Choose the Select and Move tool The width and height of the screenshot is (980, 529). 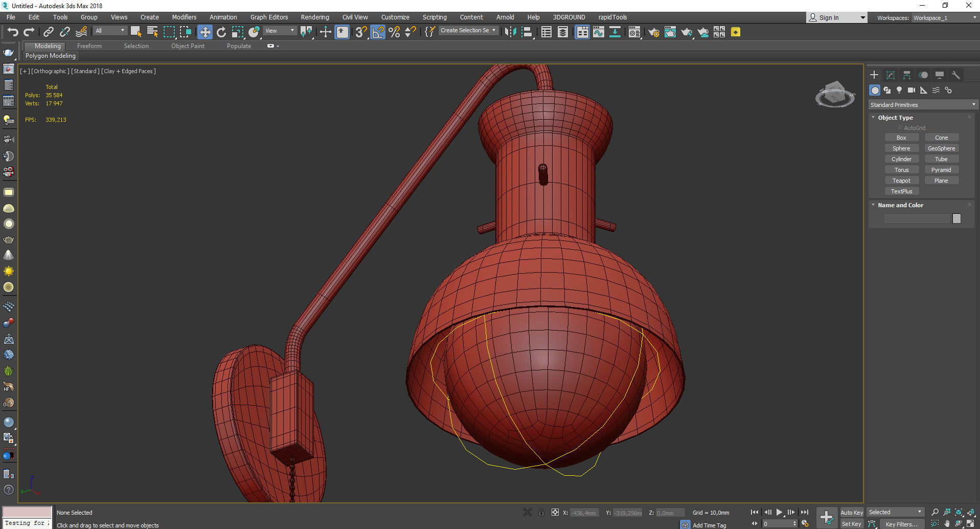coord(205,32)
